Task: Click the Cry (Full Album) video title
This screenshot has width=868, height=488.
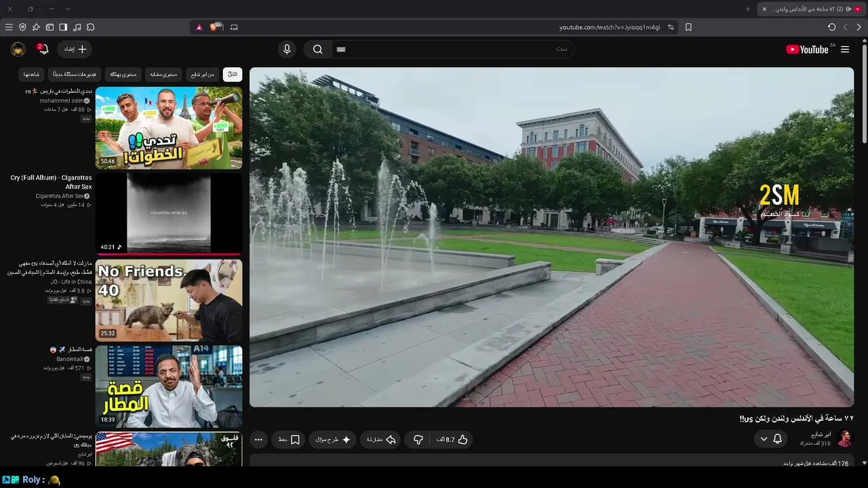Action: (x=51, y=182)
